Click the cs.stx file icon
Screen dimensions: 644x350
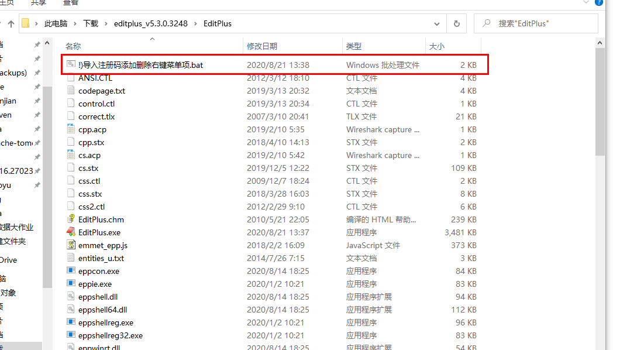pyautogui.click(x=71, y=167)
